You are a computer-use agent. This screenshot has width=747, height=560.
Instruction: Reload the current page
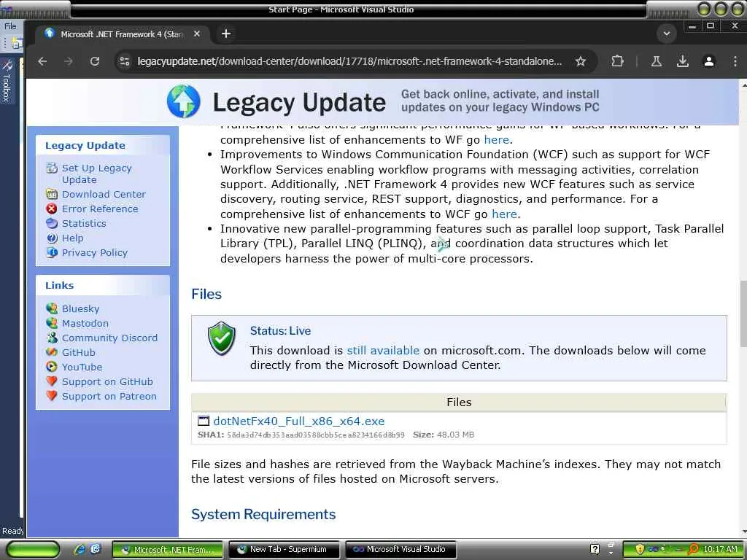[95, 61]
